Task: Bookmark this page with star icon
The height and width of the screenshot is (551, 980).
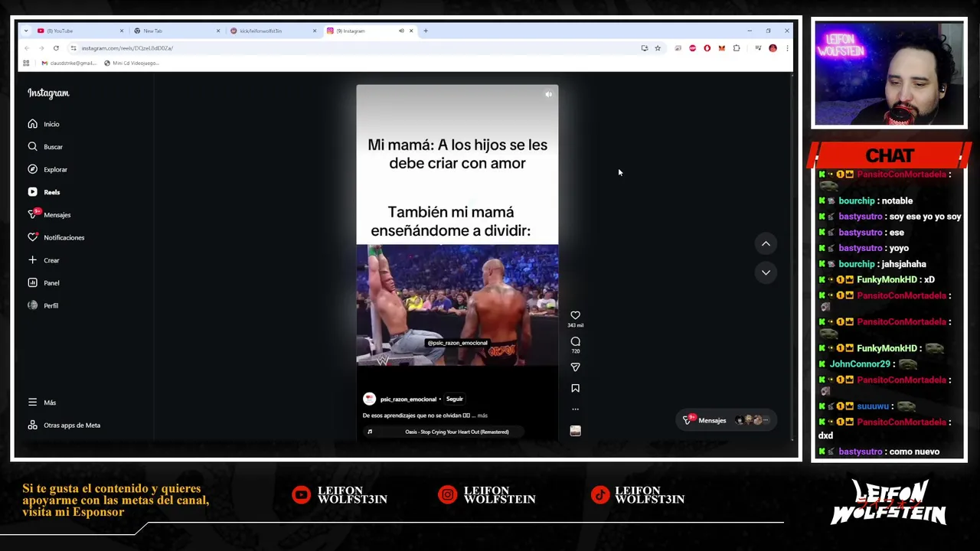Action: pos(658,48)
